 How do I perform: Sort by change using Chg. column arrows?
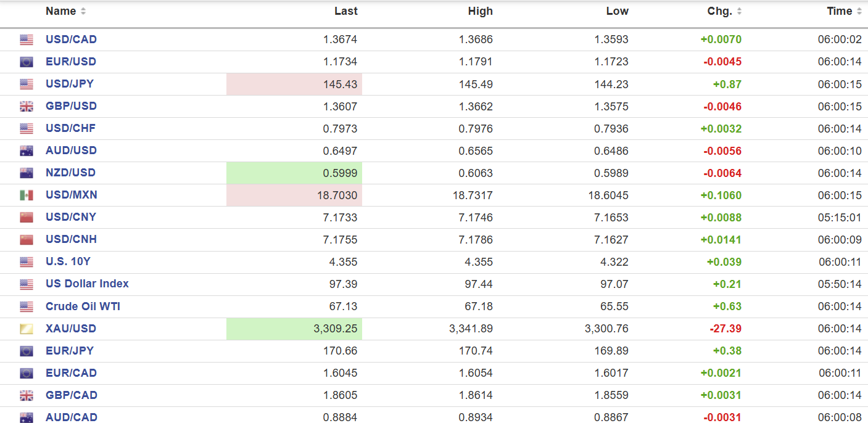click(x=739, y=11)
